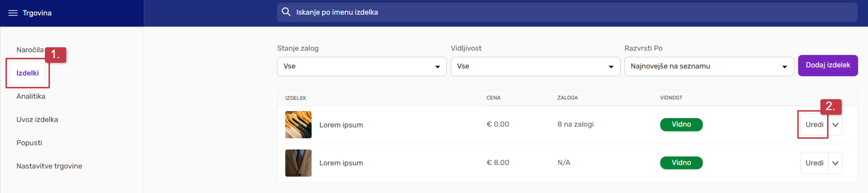Expand chevron beside the second Uredi button
868x193 pixels.
click(835, 163)
